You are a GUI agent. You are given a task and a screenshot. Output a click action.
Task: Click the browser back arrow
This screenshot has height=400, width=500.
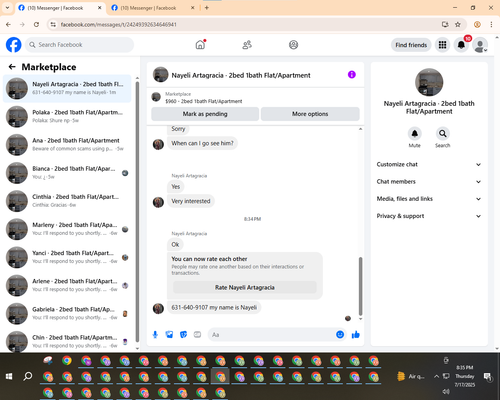[x=8, y=24]
